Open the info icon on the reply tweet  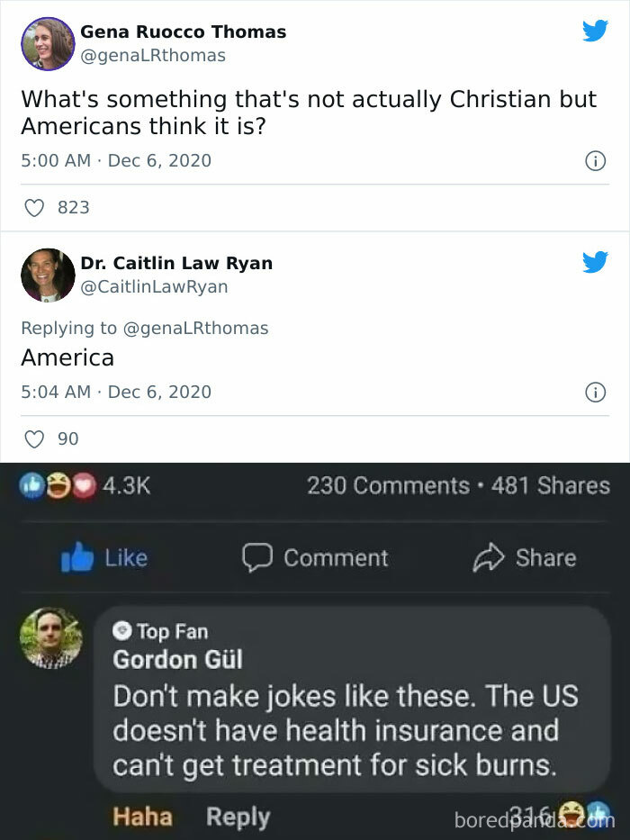coord(596,393)
